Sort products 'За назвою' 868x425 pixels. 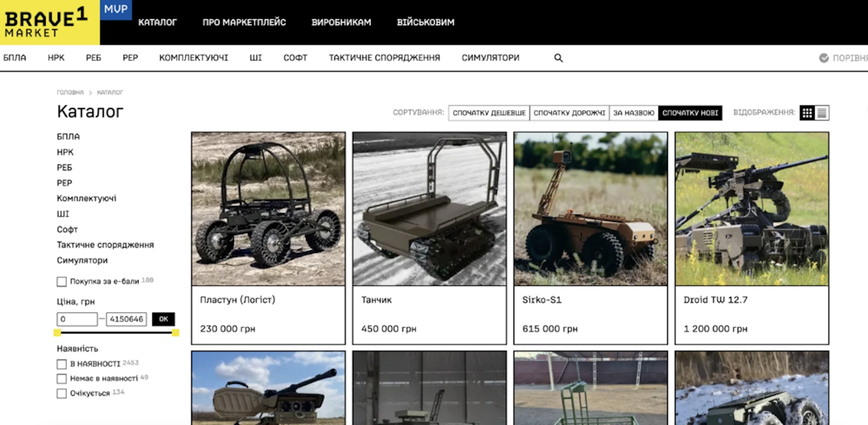[633, 113]
